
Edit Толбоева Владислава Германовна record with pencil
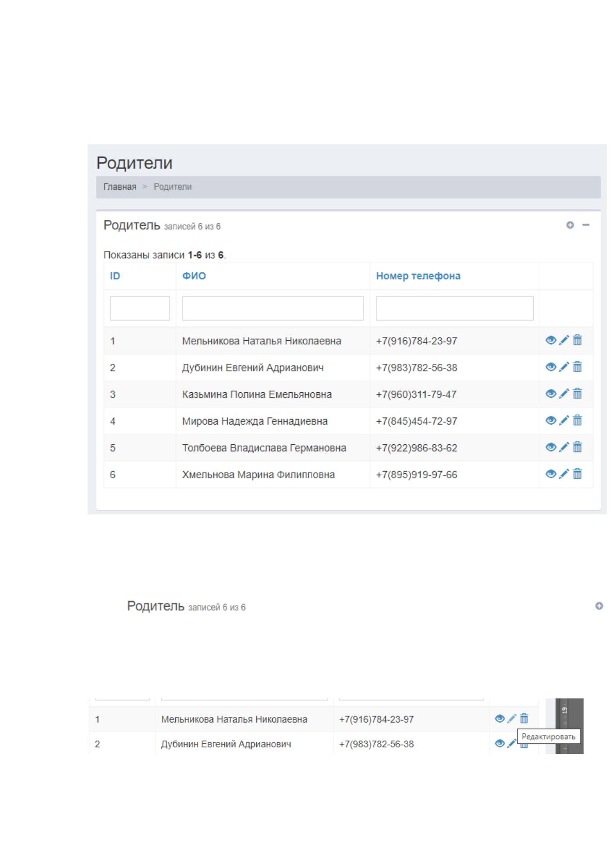tap(564, 447)
